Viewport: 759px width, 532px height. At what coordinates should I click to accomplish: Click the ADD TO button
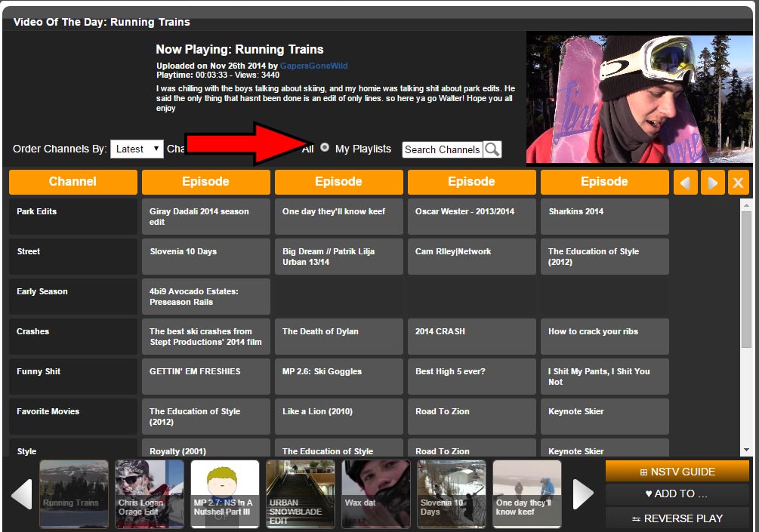point(677,494)
